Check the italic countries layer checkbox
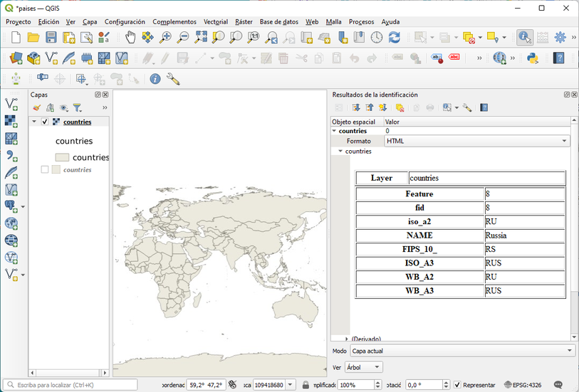The width and height of the screenshot is (579, 392). (x=45, y=169)
